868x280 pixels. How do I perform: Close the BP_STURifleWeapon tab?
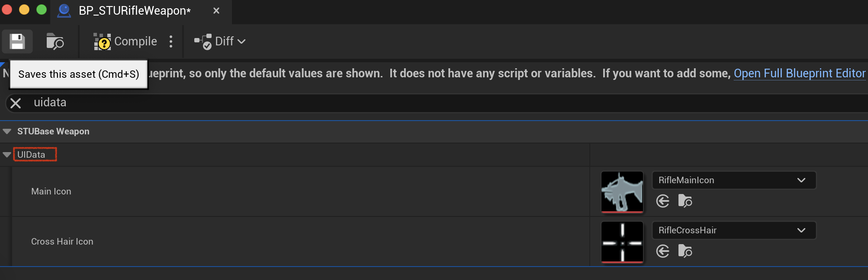click(x=216, y=11)
